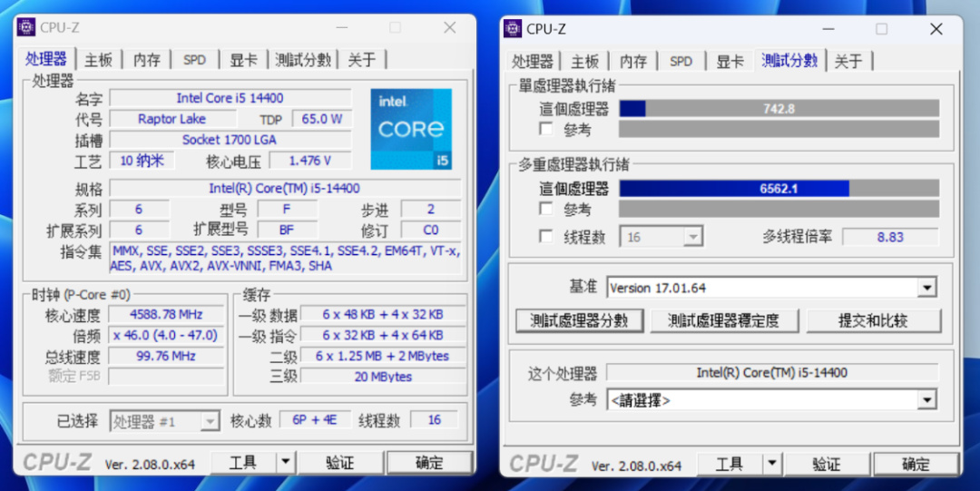Open 关于 tab in left CPU-Z window
980x491 pixels.
coord(362,60)
